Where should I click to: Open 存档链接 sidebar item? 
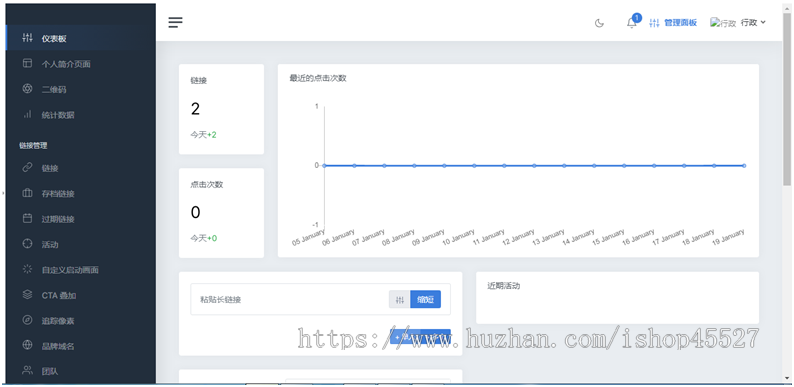coord(81,194)
